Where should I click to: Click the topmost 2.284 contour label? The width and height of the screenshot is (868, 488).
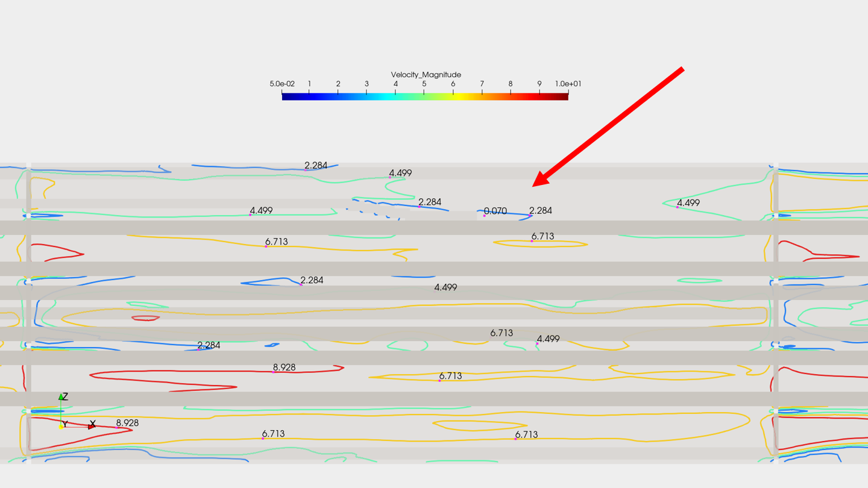pos(316,165)
